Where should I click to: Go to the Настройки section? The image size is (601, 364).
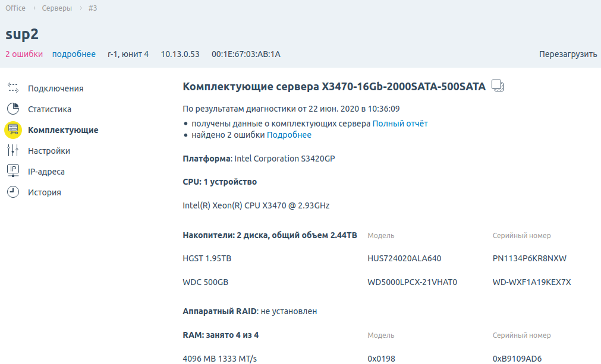point(49,151)
